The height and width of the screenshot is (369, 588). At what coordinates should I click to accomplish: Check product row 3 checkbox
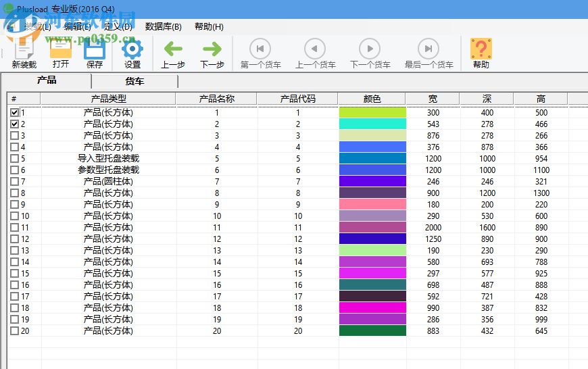point(14,135)
